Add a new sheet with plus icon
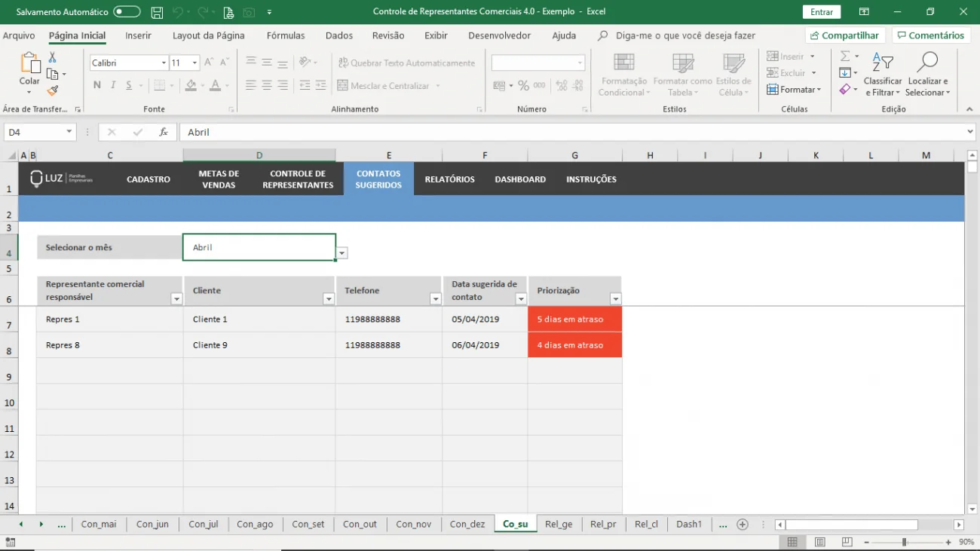This screenshot has width=980, height=551. pos(743,525)
